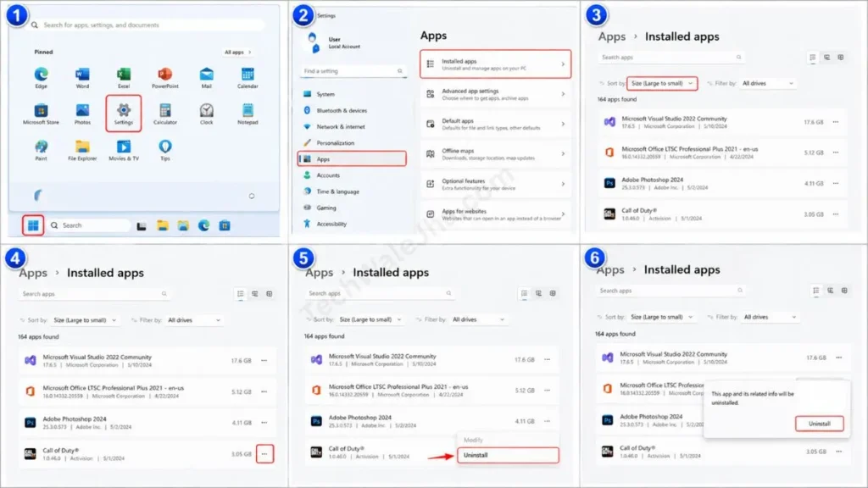868x488 pixels.
Task: Open Microsoft Store from pinned apps
Action: tap(41, 114)
